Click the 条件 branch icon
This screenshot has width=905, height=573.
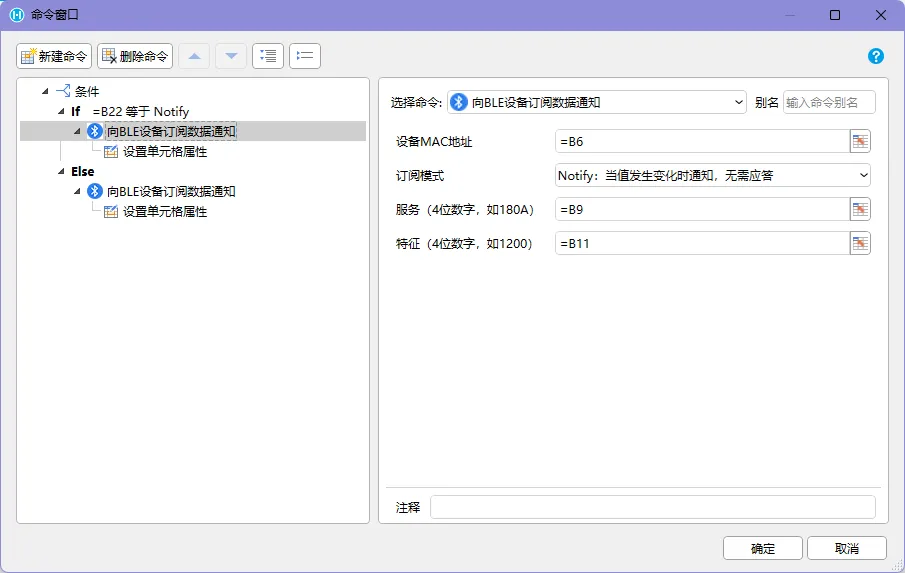pos(63,91)
